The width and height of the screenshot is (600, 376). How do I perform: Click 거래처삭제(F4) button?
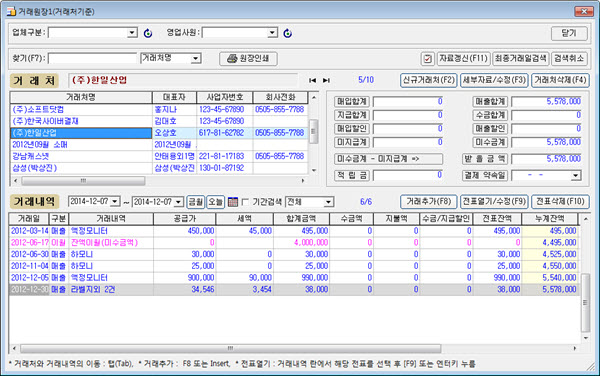coord(560,80)
